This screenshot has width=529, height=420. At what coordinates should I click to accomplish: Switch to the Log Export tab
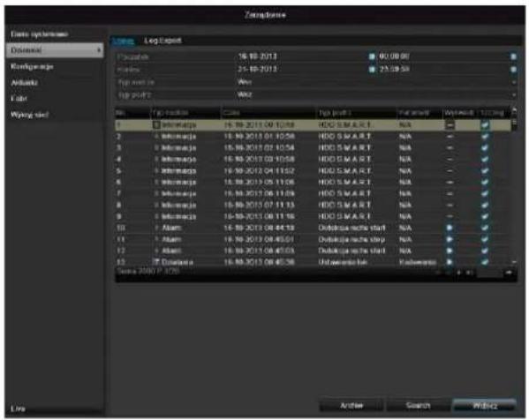(x=163, y=41)
